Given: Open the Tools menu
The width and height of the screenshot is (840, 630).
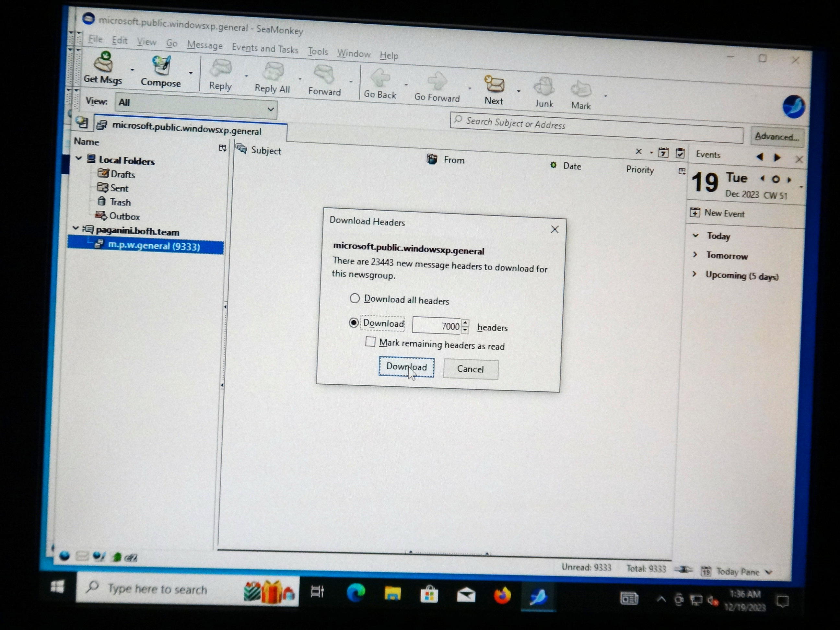Looking at the screenshot, I should point(318,51).
